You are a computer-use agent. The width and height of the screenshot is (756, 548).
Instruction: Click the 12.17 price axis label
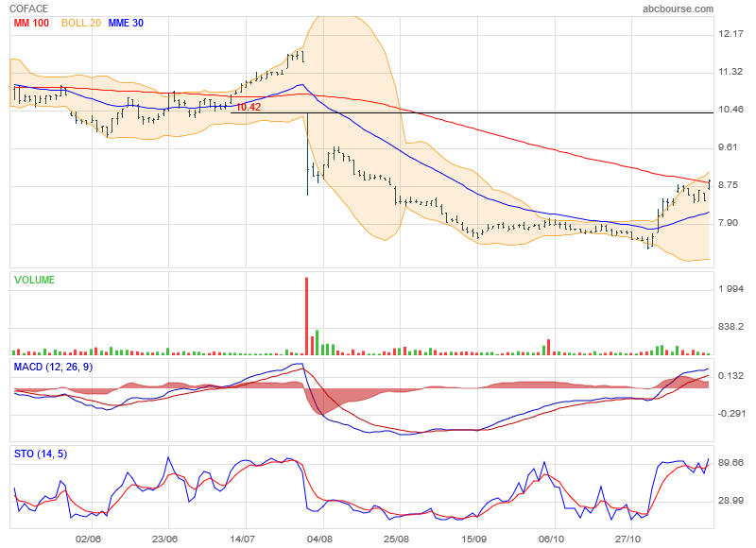(731, 34)
